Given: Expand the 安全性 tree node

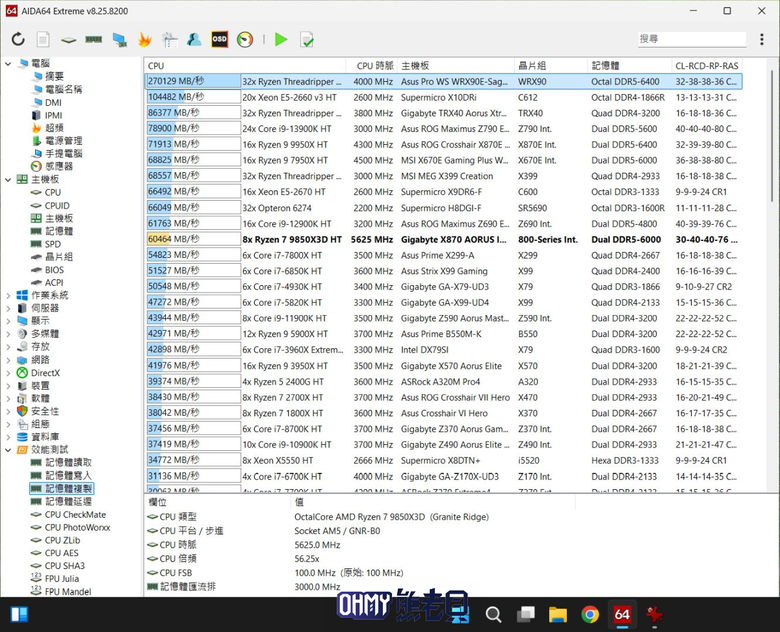Looking at the screenshot, I should tap(8, 412).
